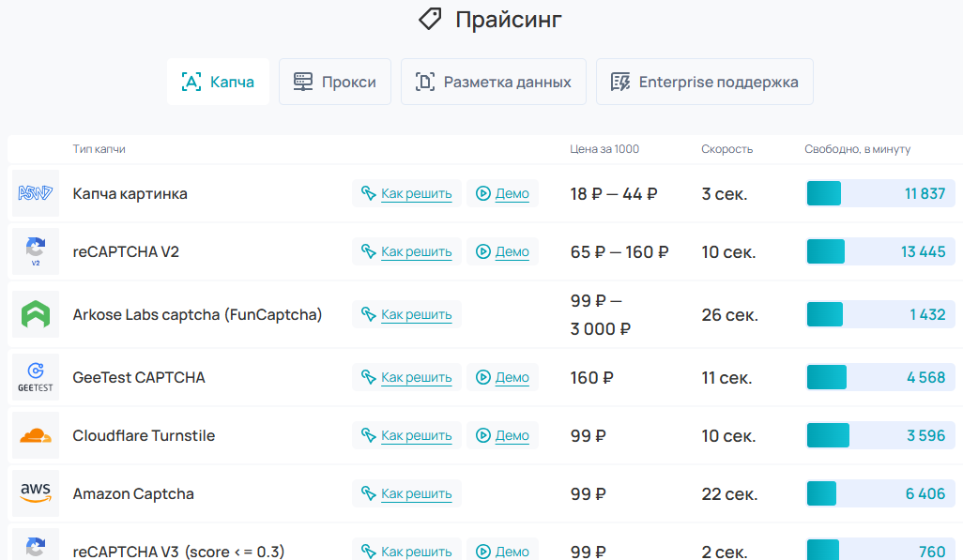The image size is (963, 560).
Task: Click the AWS logo for Amazon Captcha
Action: pos(35,493)
